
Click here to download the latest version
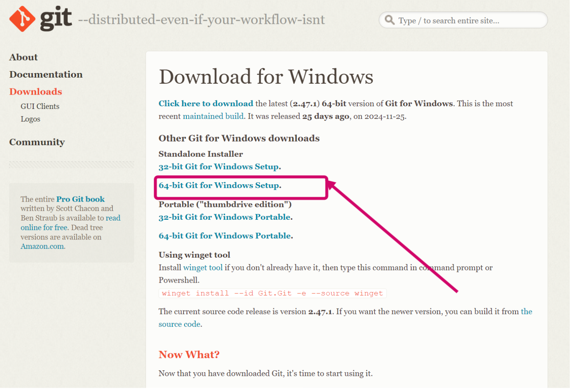click(x=205, y=104)
